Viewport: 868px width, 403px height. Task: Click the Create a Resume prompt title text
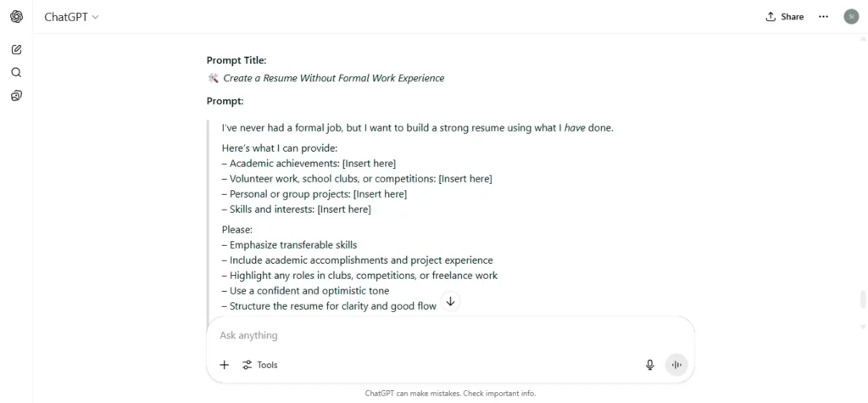[x=334, y=78]
